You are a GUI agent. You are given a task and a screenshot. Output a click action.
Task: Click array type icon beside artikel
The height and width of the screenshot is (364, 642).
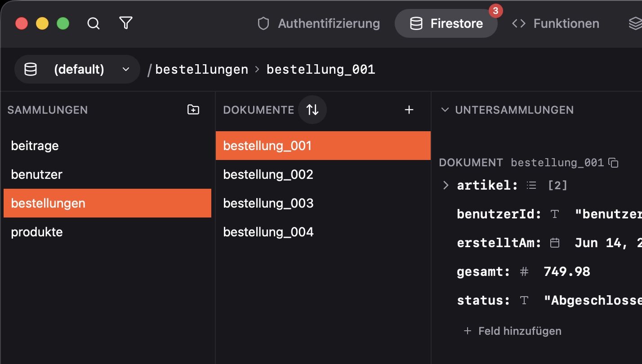531,185
